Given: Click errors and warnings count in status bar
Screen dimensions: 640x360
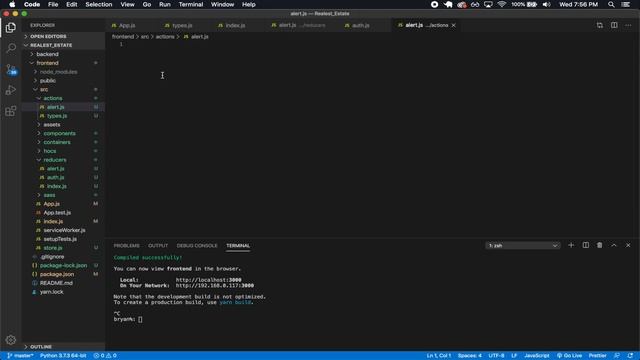Looking at the screenshot, I should pos(105,356).
